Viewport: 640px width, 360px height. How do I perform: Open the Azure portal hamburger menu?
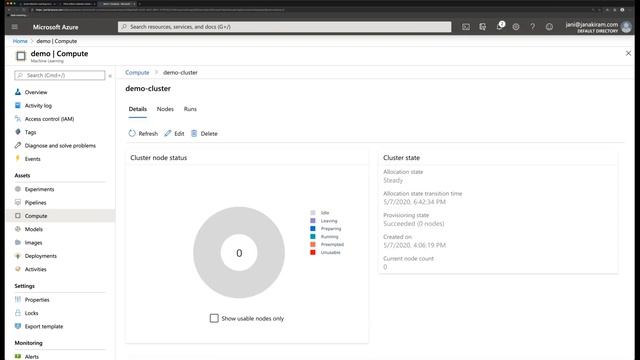15,27
